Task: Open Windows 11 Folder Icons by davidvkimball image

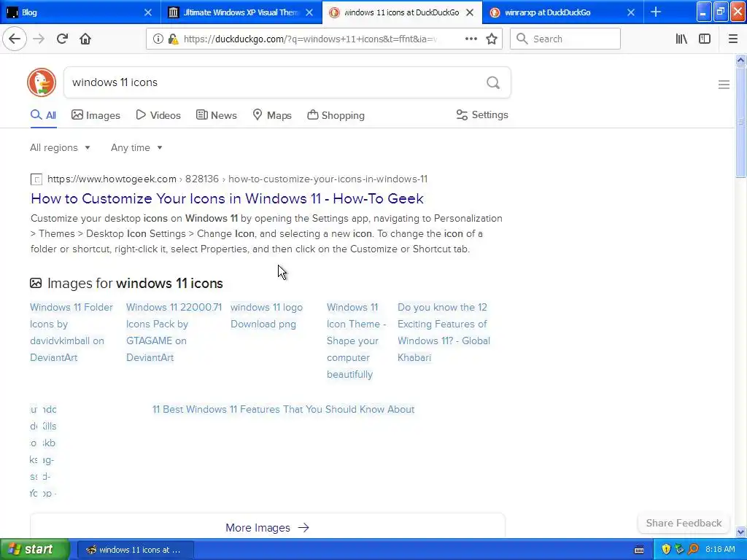Action: [x=71, y=332]
